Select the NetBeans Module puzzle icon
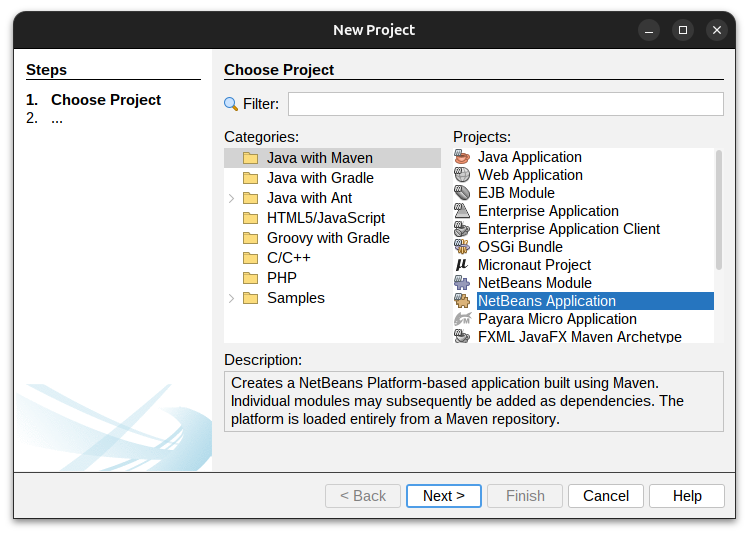749x535 pixels. pos(462,283)
